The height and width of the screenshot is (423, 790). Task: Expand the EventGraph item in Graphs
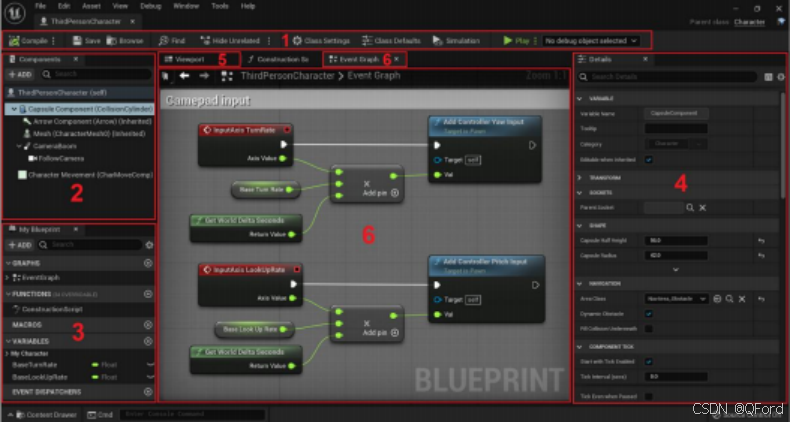pyautogui.click(x=7, y=277)
